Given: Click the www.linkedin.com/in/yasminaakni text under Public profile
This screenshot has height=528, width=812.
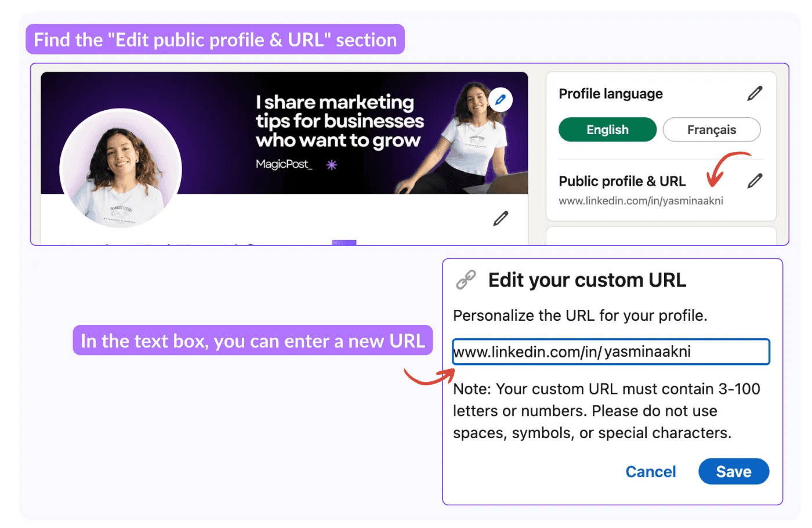Looking at the screenshot, I should (x=641, y=201).
